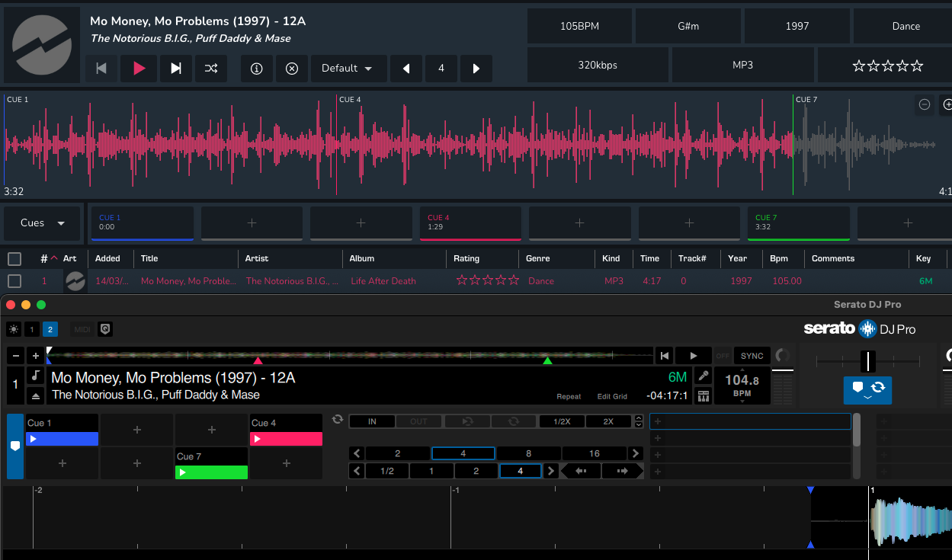Click pink cue marker on Serato overview
This screenshot has height=560, width=952.
(x=258, y=360)
